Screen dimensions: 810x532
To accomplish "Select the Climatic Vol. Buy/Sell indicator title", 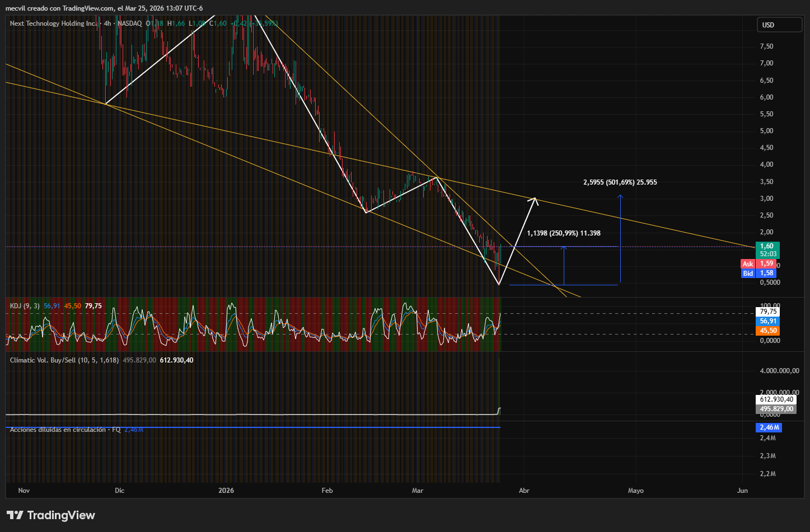I will (64, 360).
